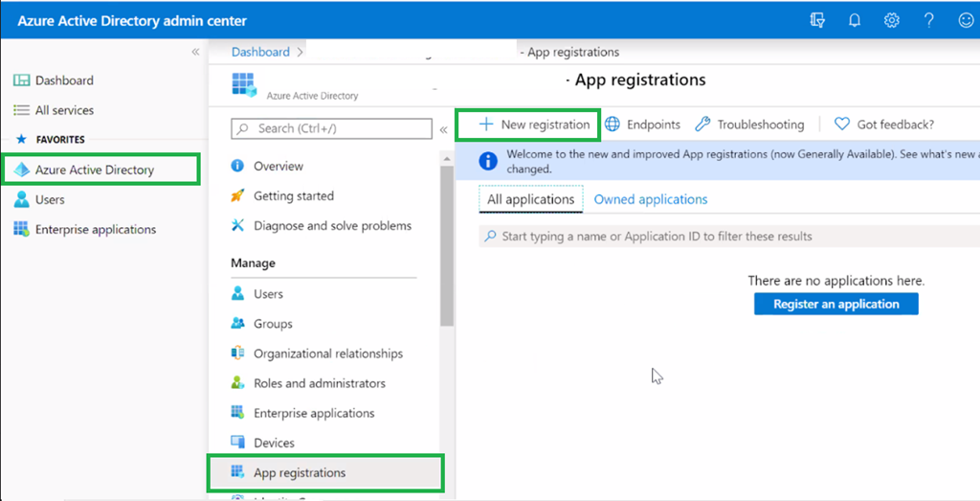Click Register an application button
This screenshot has height=501, width=980.
[836, 304]
